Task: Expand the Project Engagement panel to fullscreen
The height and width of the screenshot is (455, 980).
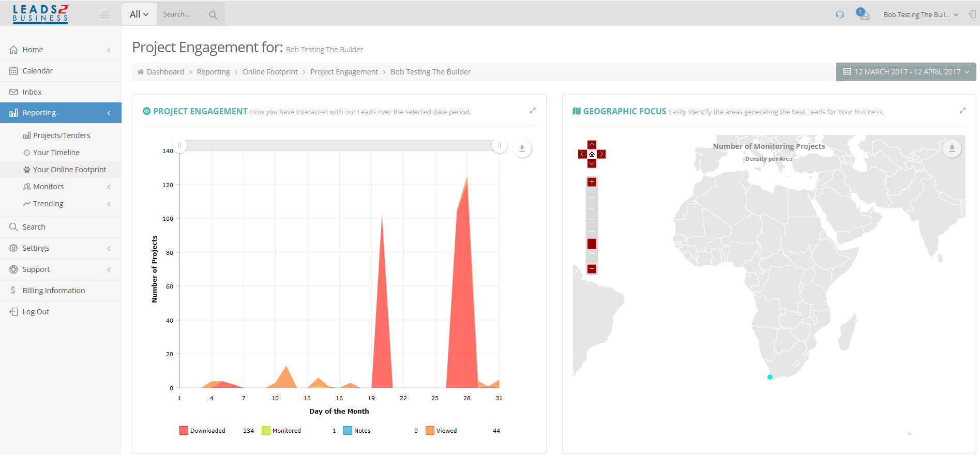Action: point(532,111)
